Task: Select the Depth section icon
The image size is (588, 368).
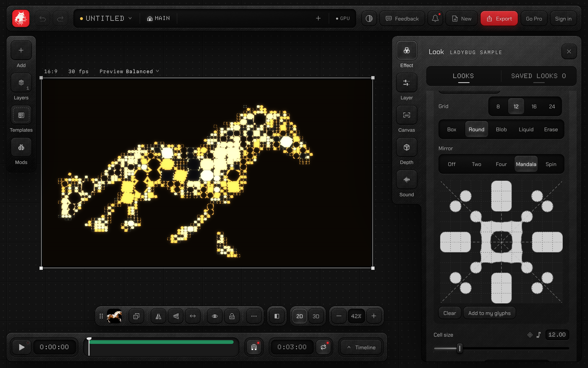Action: [407, 147]
